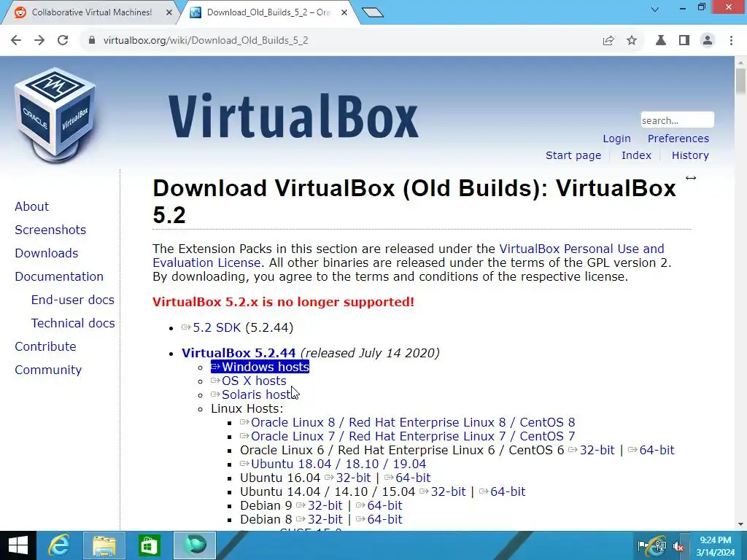Image resolution: width=747 pixels, height=560 pixels.
Task: Go back to the previous page
Action: pos(16,41)
